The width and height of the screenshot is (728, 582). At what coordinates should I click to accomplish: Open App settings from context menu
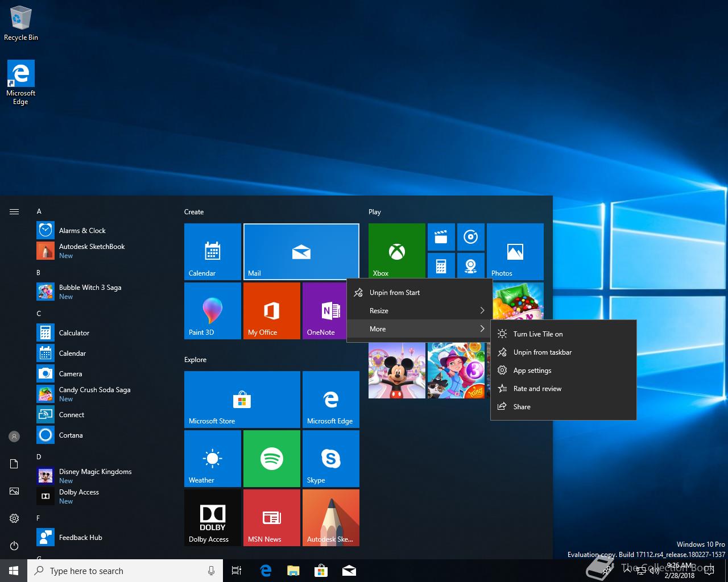(x=564, y=371)
